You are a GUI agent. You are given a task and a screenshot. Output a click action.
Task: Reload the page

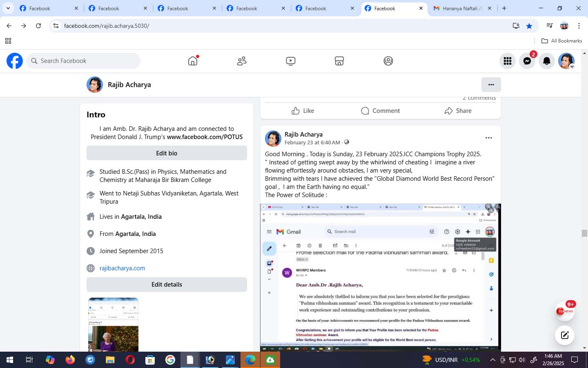pyautogui.click(x=38, y=26)
